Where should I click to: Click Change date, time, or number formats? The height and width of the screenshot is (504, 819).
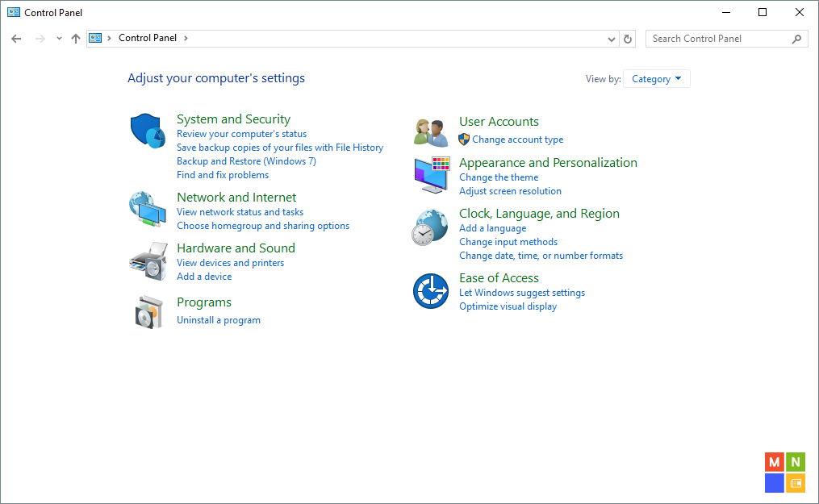pos(541,256)
